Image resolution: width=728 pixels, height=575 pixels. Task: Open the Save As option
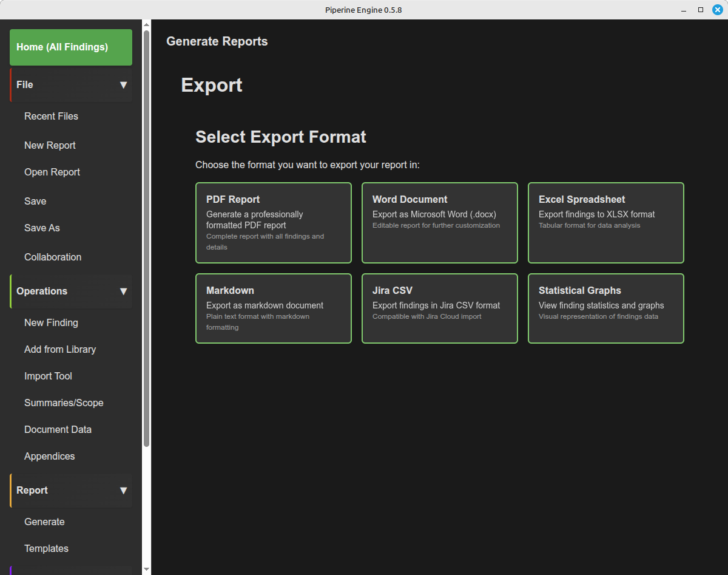coord(42,228)
